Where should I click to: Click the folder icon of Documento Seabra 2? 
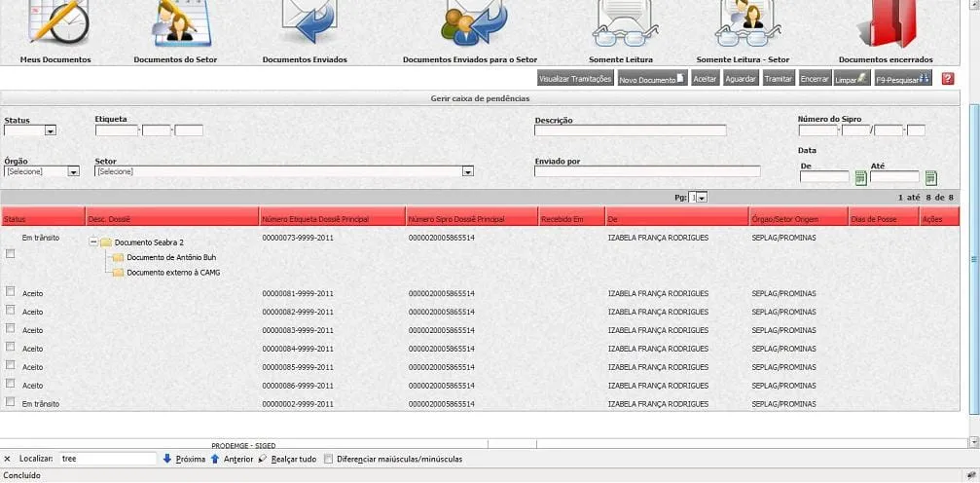tap(106, 242)
